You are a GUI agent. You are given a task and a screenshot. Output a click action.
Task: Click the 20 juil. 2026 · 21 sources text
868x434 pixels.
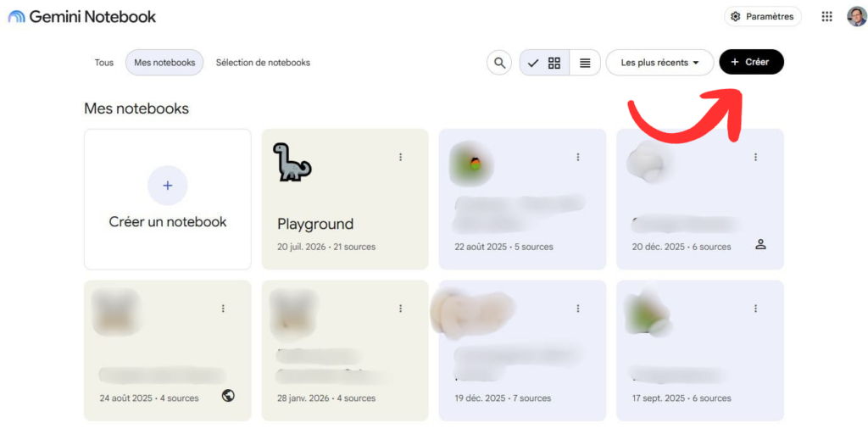tap(326, 247)
